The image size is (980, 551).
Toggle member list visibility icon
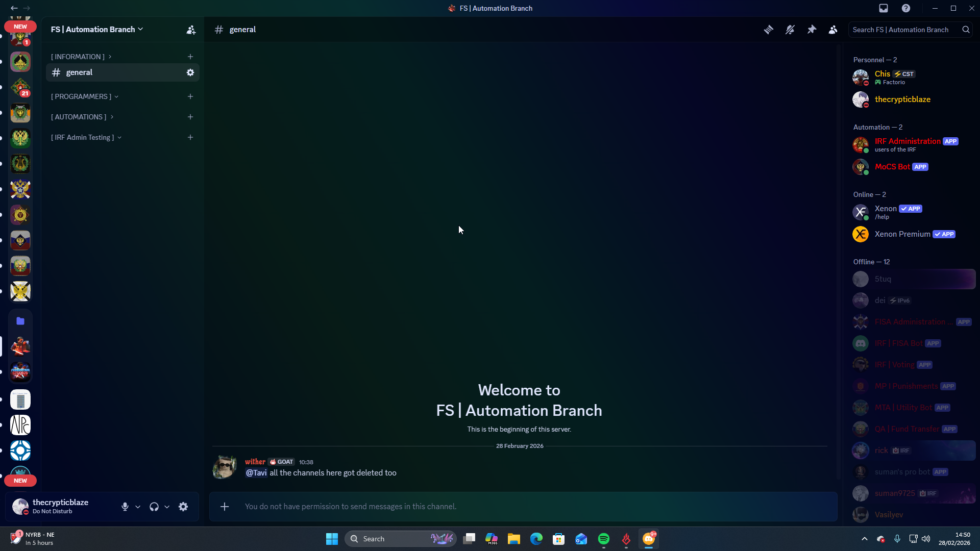coord(833,30)
